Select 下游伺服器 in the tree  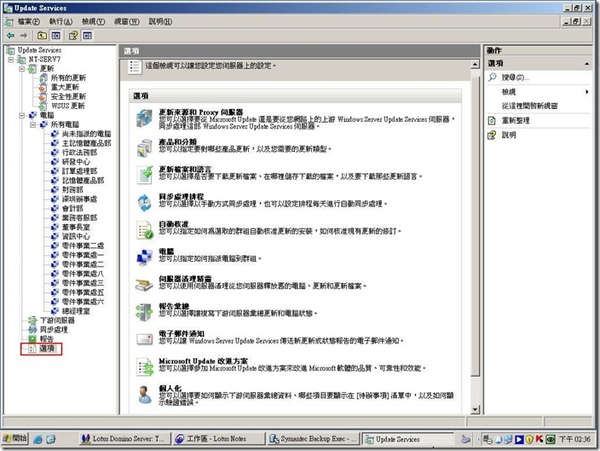point(57,321)
